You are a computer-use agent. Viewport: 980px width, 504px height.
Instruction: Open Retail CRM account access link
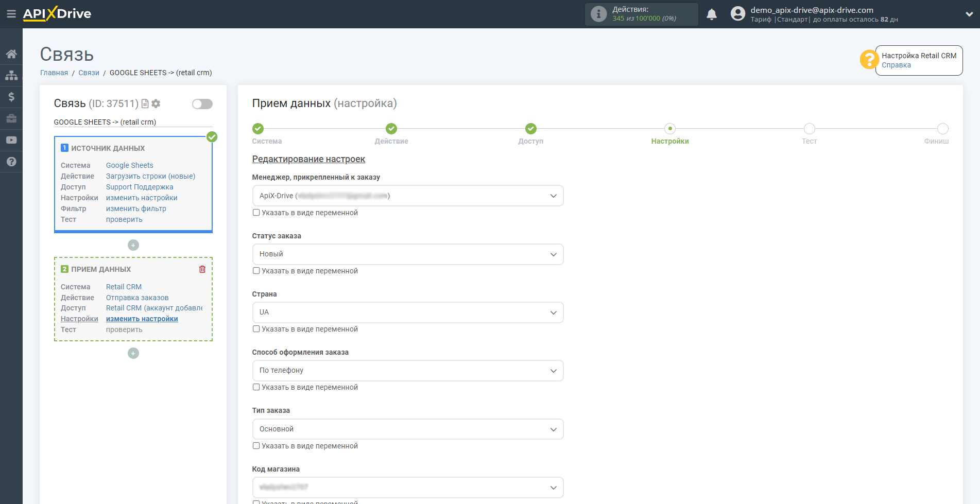[154, 308]
